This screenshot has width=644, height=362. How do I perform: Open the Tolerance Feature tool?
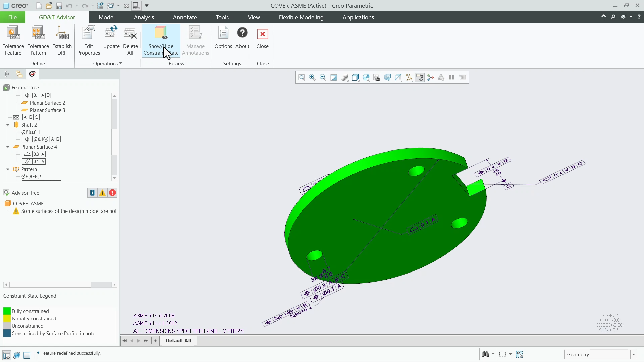point(13,41)
